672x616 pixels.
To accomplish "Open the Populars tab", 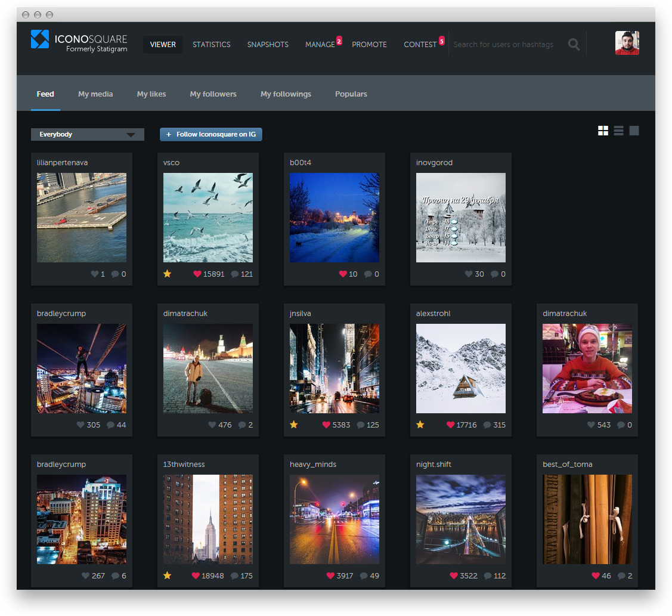I will click(x=351, y=94).
